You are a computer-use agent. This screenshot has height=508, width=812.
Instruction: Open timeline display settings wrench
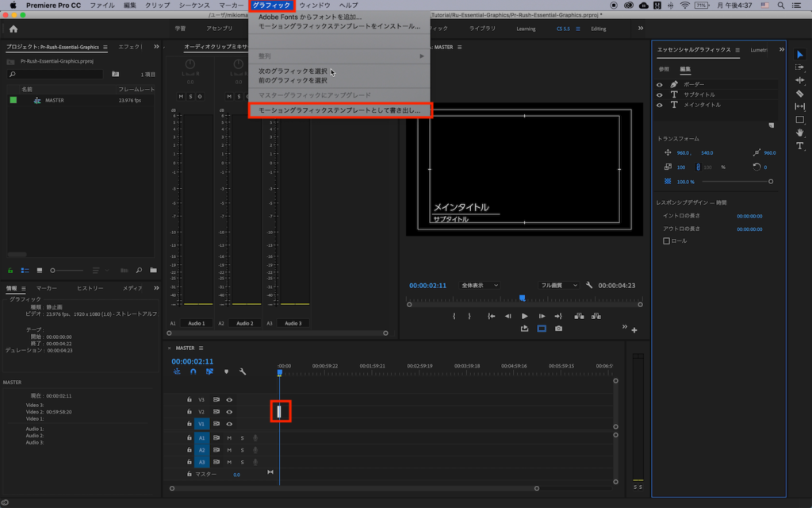tap(243, 371)
